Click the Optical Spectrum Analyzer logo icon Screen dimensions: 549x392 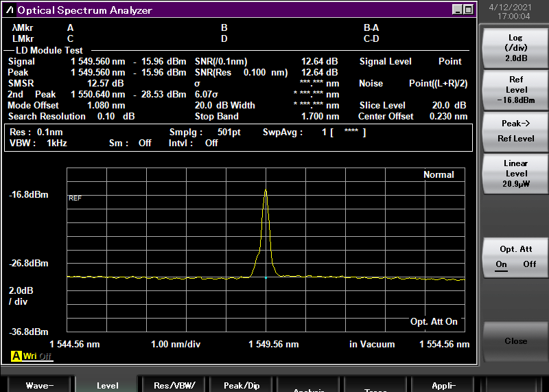pyautogui.click(x=10, y=10)
